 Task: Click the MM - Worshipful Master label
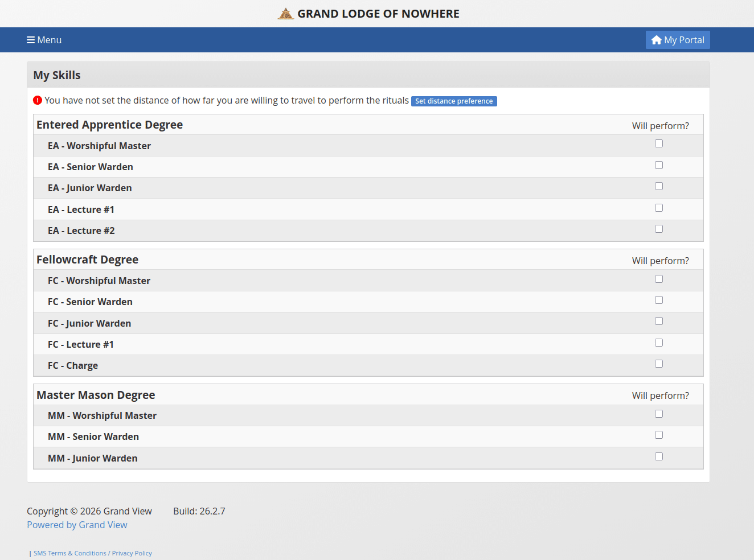(x=102, y=415)
